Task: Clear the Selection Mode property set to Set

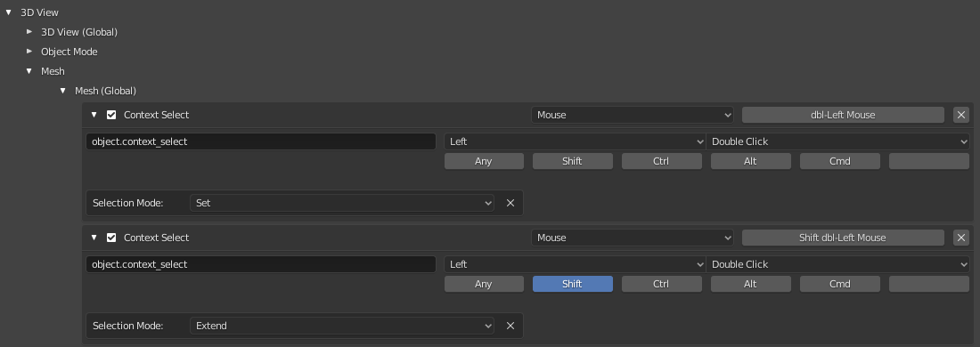Action: pyautogui.click(x=510, y=203)
